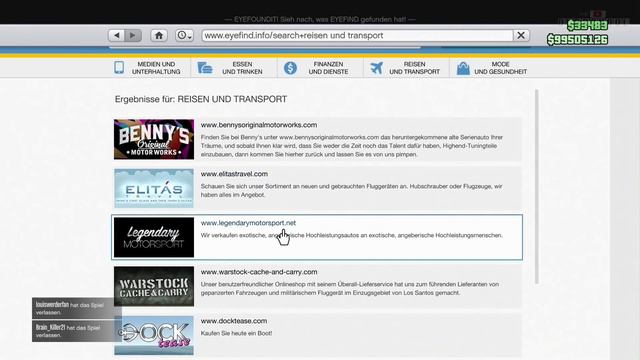This screenshot has width=640, height=360.
Task: Click the shopping bag icon for Mode
Action: coord(463,68)
